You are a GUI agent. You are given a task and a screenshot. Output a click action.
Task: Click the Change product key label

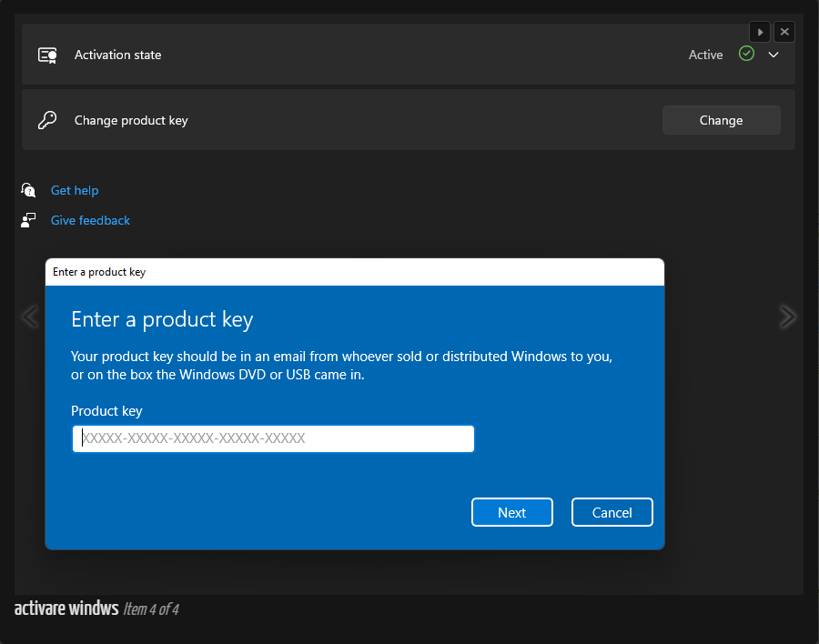131,121
